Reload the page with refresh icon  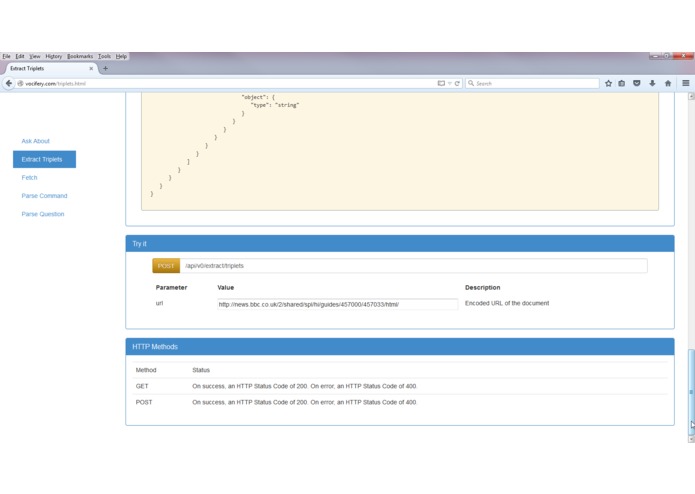point(457,83)
